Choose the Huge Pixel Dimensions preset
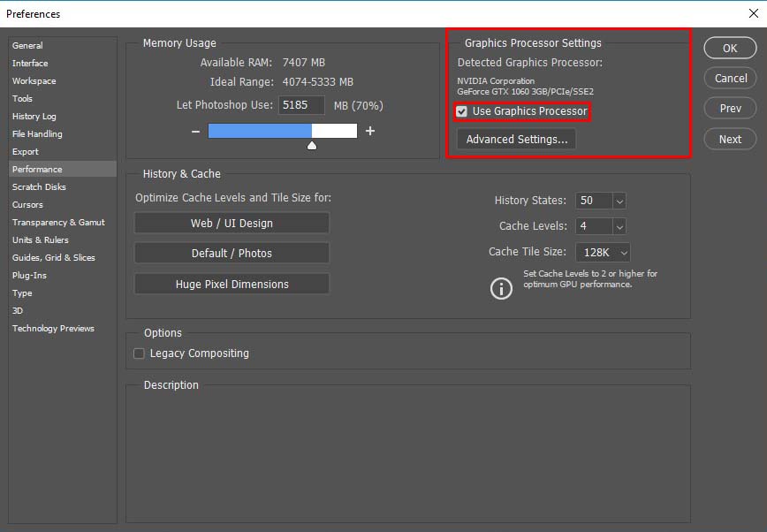767x532 pixels. click(x=232, y=284)
